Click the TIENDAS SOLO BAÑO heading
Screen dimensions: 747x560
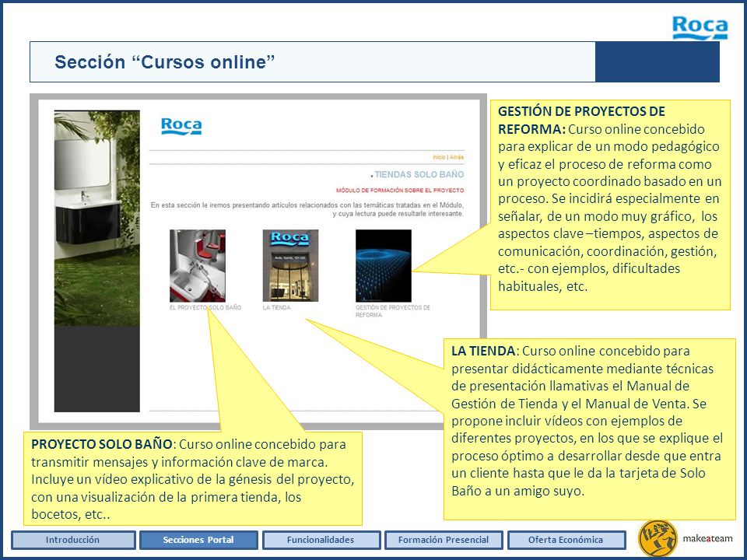(x=419, y=175)
